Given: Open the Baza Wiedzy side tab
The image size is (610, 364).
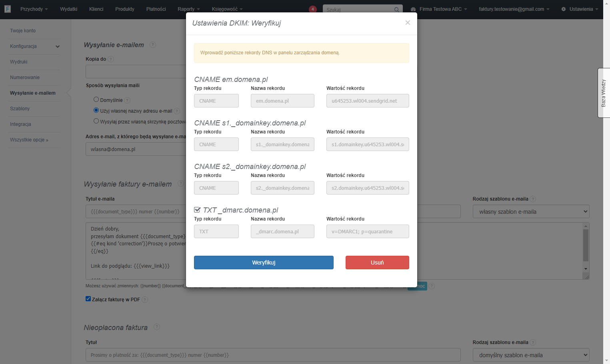Looking at the screenshot, I should point(604,93).
